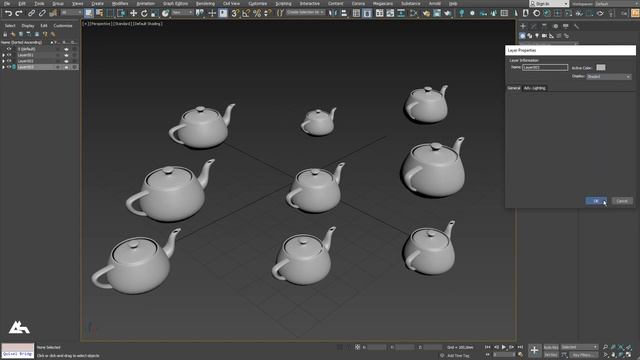This screenshot has width=640, height=360.
Task: Click Cancel in Layer Properties
Action: click(x=622, y=201)
